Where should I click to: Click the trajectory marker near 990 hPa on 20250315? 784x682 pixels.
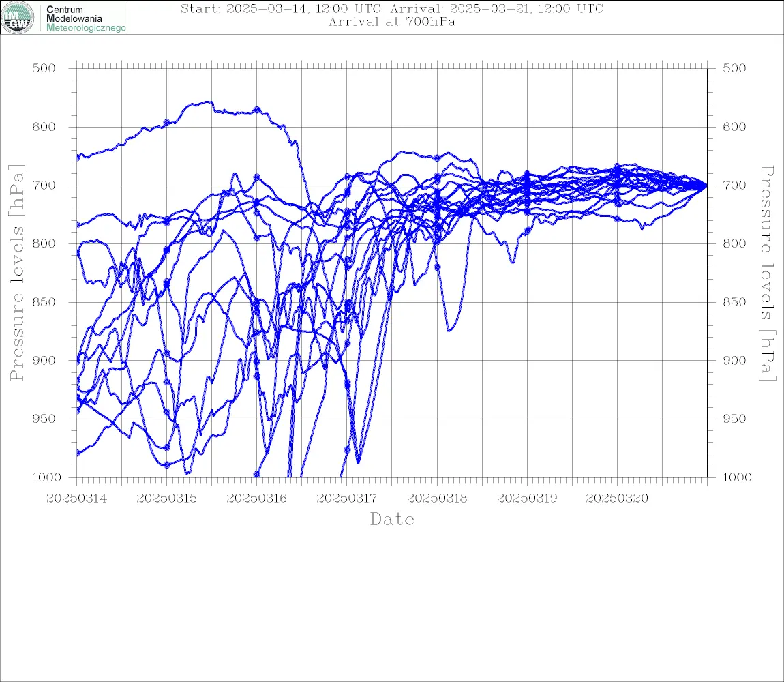(167, 465)
